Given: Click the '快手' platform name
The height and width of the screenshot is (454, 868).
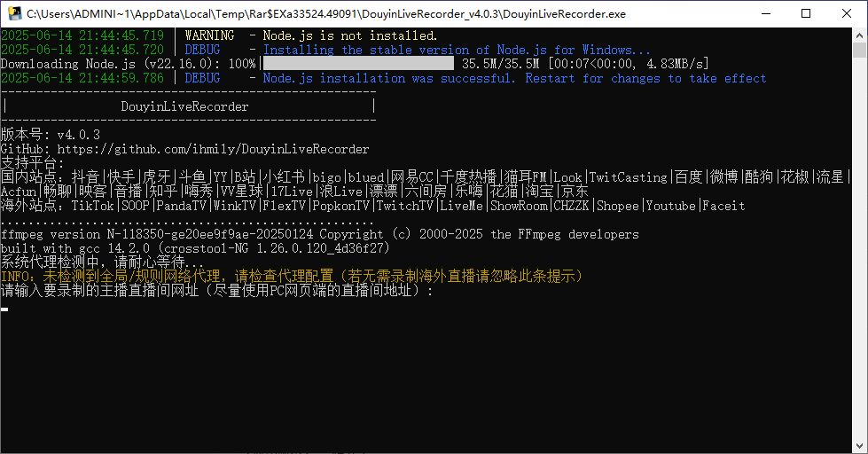Looking at the screenshot, I should coord(121,177).
